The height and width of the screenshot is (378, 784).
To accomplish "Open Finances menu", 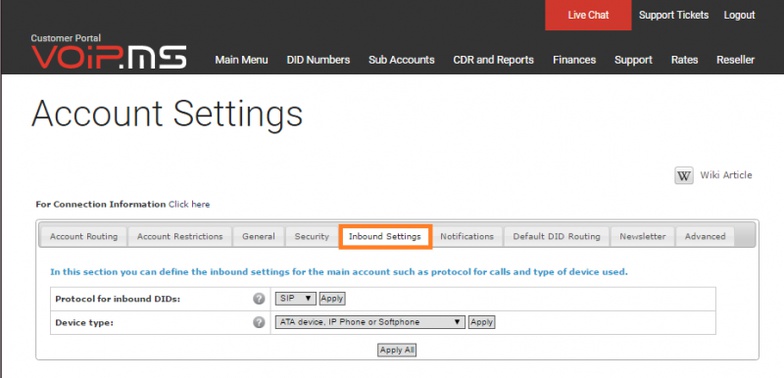I will point(574,60).
